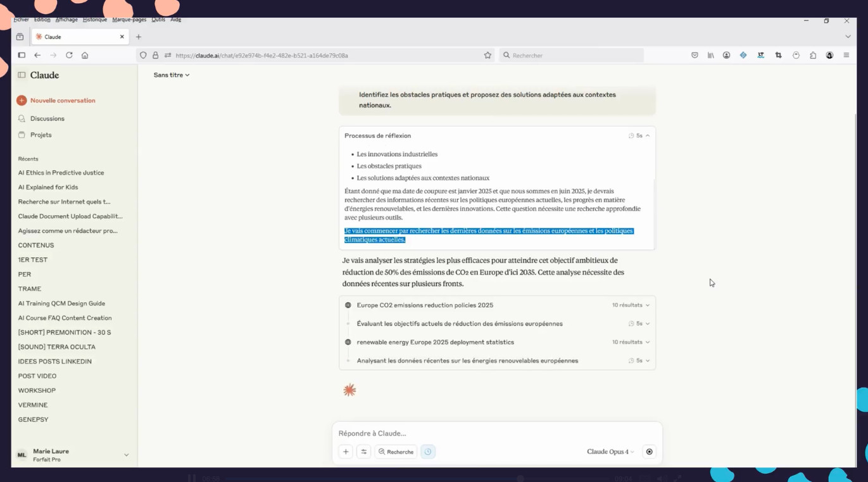Viewport: 868px width, 482px height.
Task: Click the Répondre à Claude input field
Action: tap(497, 433)
